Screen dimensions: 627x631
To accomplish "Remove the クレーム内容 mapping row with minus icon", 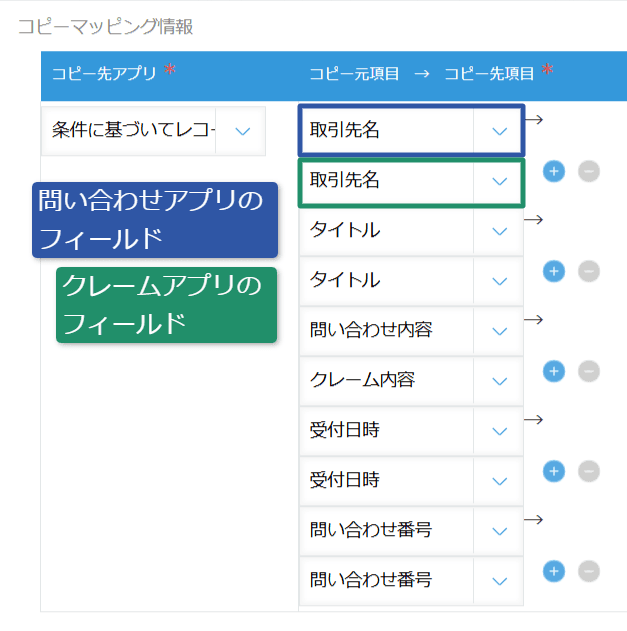I will [589, 371].
